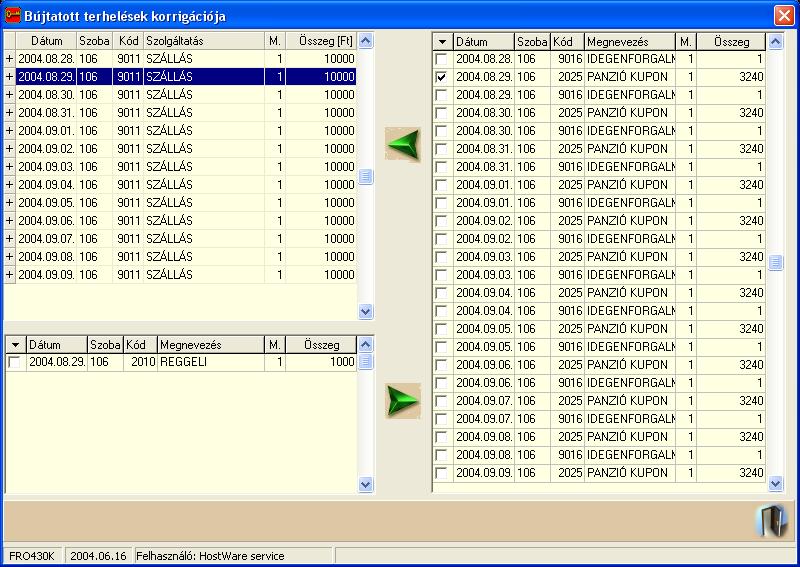Open the header dropdown arrow in the REGGELI table
Image resolution: width=800 pixels, height=567 pixels.
click(16, 345)
